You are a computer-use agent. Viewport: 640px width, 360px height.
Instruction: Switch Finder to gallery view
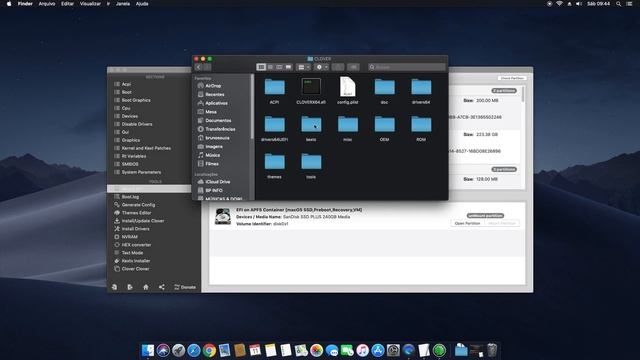tap(289, 67)
